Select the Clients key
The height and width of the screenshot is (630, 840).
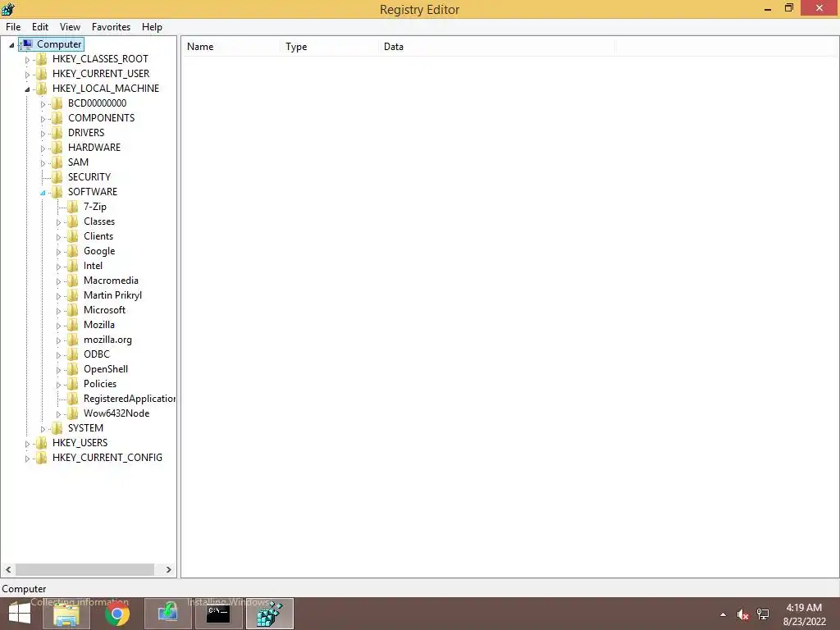point(98,236)
